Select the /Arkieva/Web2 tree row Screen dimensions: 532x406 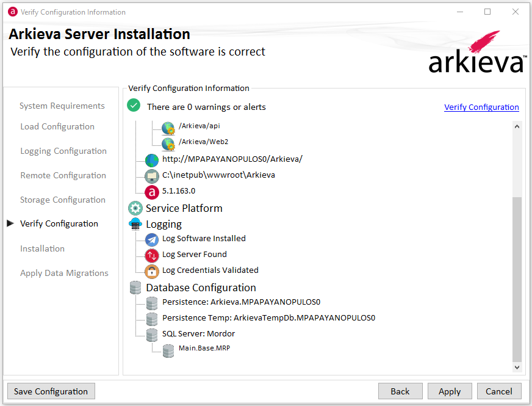203,142
